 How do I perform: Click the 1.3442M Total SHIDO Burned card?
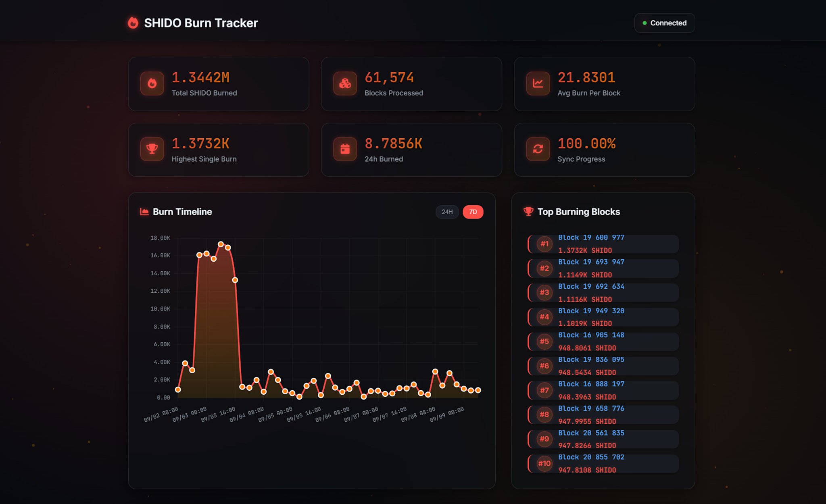pyautogui.click(x=219, y=84)
